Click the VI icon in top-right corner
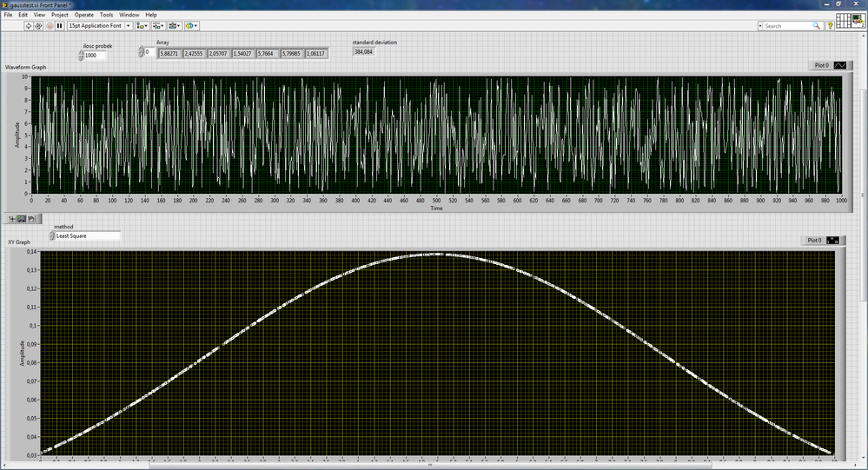 pyautogui.click(x=857, y=21)
